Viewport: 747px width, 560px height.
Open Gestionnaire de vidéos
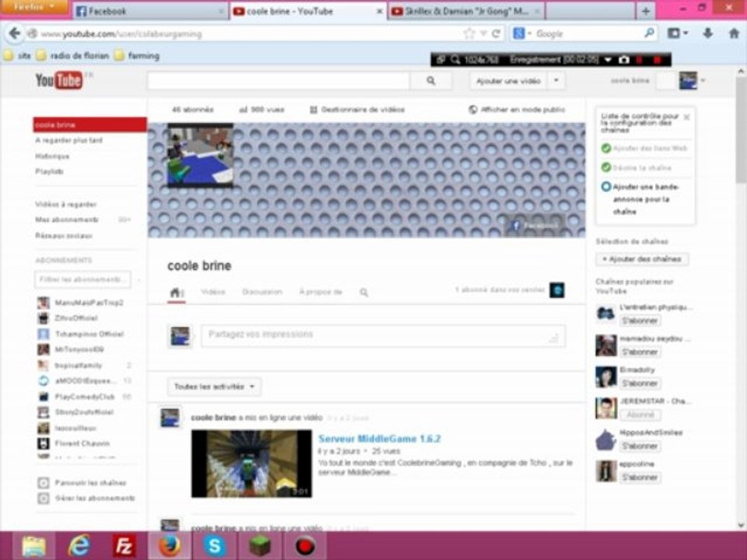pos(357,110)
